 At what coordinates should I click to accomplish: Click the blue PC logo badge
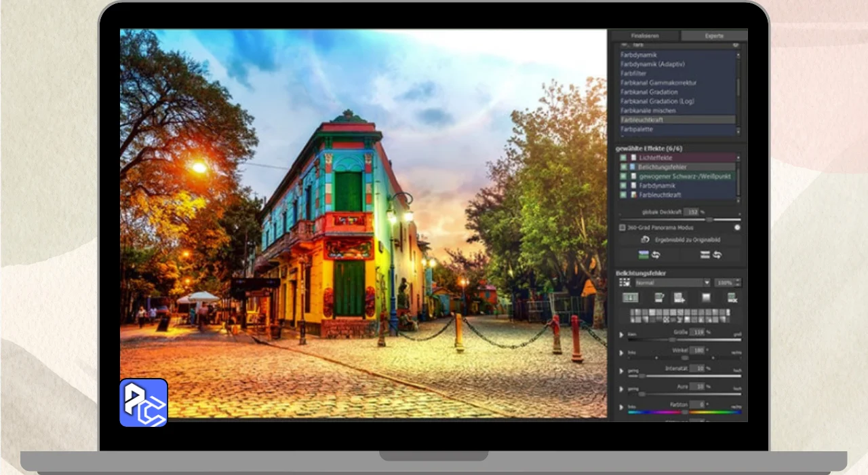[x=144, y=402]
